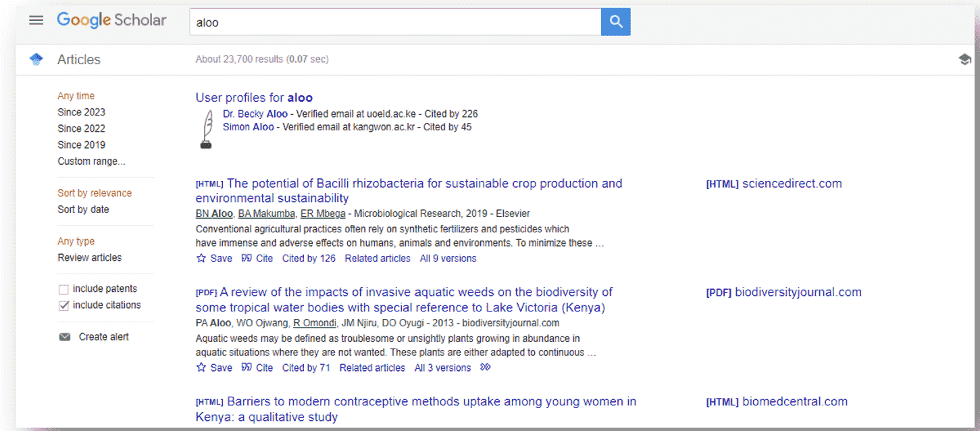Choose Sort by relevance
This screenshot has height=431, width=980.
(x=95, y=193)
